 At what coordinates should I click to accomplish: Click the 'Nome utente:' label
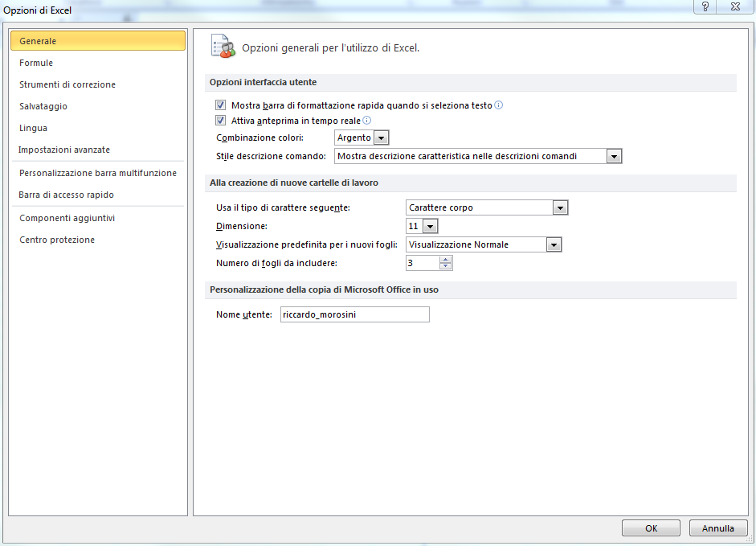pyautogui.click(x=244, y=314)
